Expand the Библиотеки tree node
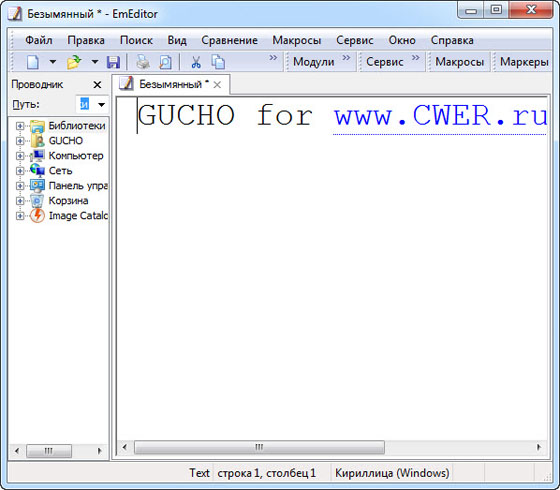Viewport: 560px width, 490px height. click(x=20, y=126)
